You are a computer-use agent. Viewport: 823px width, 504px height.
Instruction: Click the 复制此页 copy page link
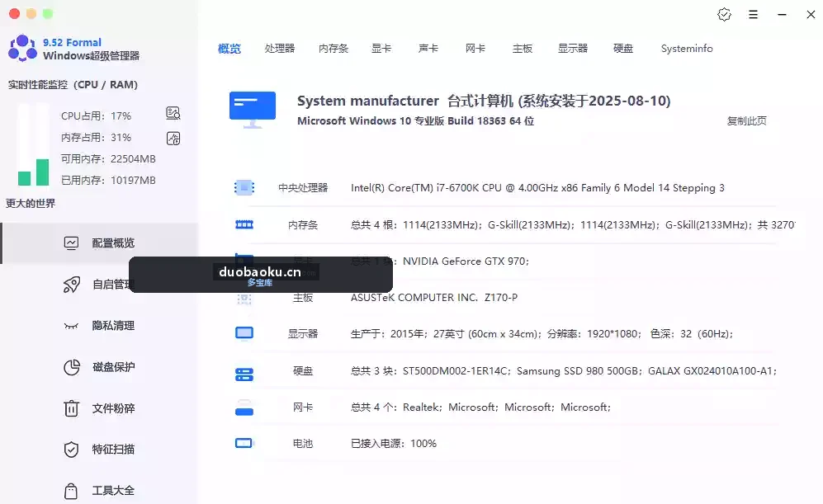746,121
